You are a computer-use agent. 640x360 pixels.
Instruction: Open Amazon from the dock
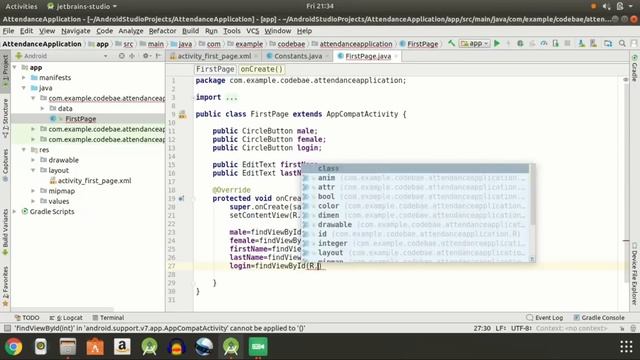(122, 347)
